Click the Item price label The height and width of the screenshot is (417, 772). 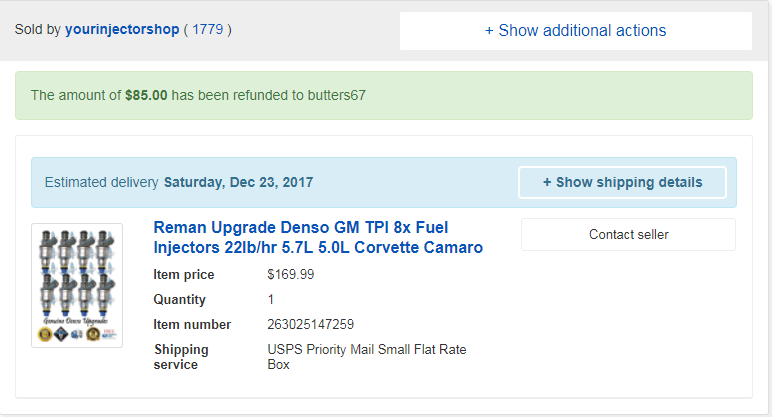pyautogui.click(x=183, y=274)
